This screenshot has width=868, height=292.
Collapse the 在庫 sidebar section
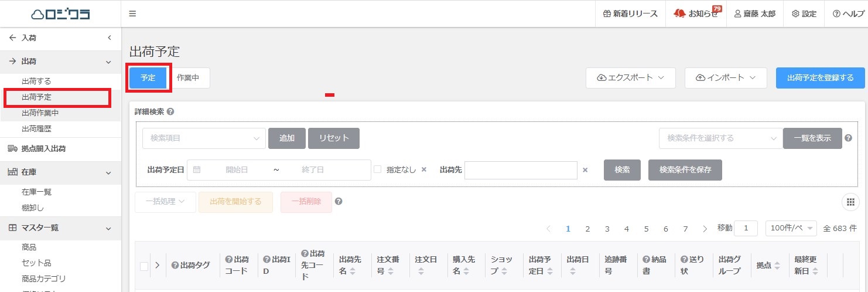pos(108,173)
